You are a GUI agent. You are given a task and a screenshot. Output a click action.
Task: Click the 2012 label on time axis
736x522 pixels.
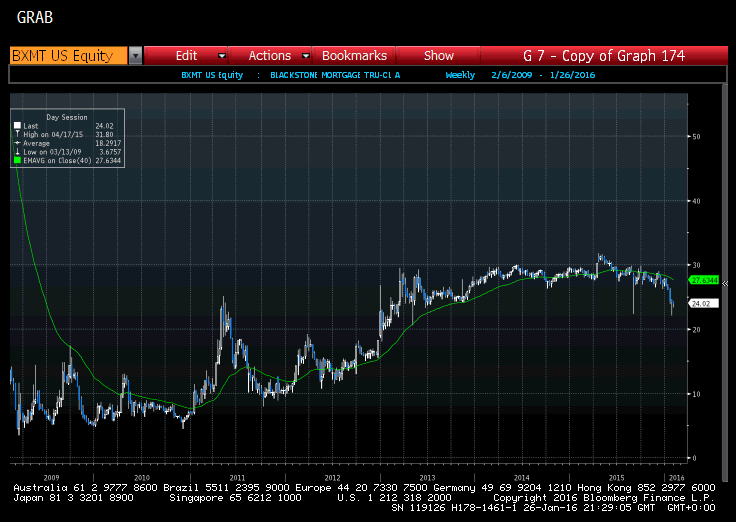(332, 478)
